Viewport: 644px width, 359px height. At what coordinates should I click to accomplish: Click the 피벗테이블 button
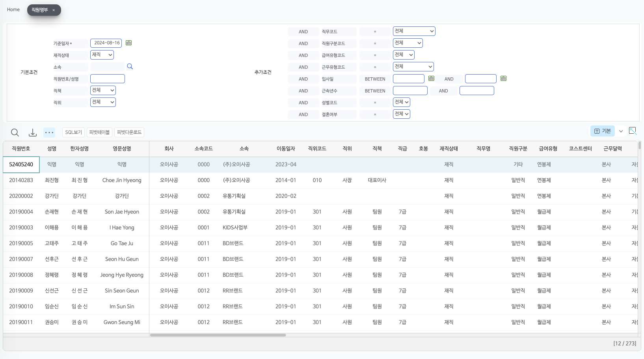pos(99,132)
